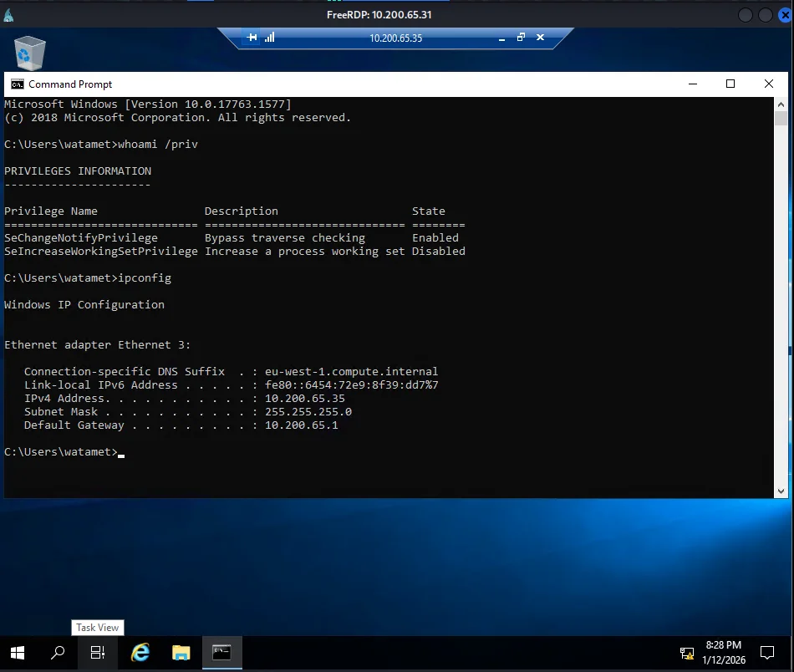794x672 pixels.
Task: Click the Command Prompt title bar icon
Action: click(x=17, y=84)
